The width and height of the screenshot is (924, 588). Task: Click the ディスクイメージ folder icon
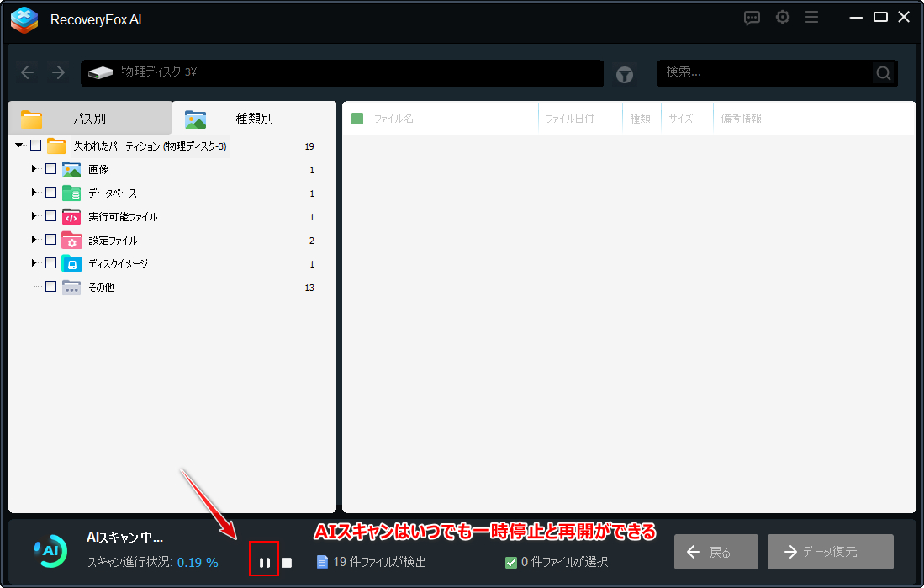click(x=71, y=263)
